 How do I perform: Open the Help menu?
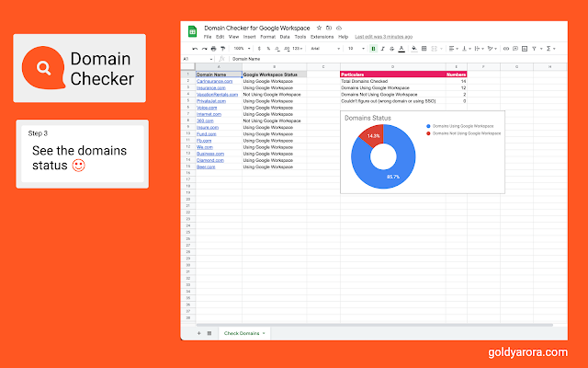(343, 37)
